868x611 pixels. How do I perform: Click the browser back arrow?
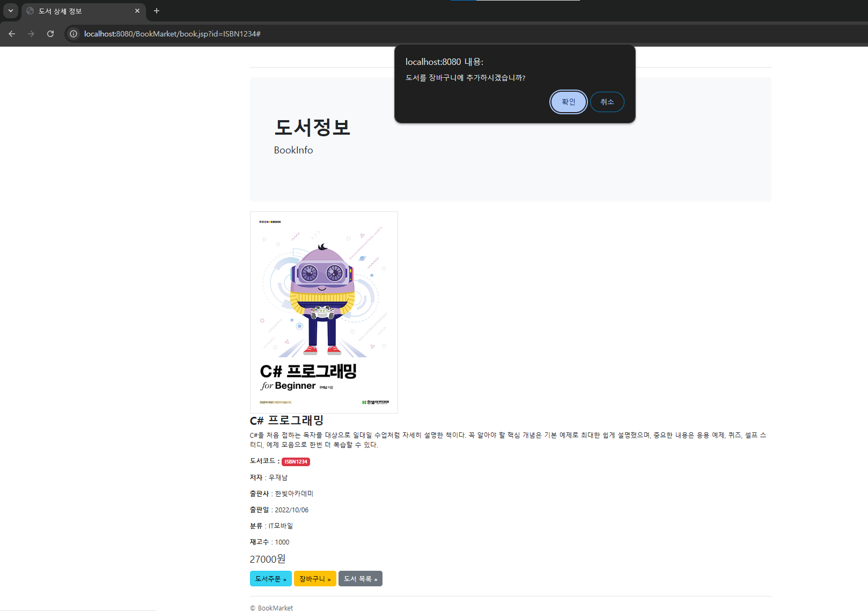(12, 34)
